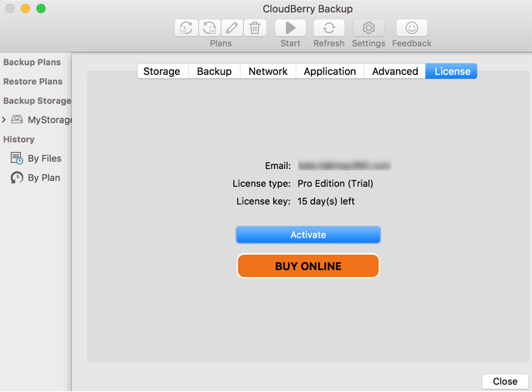This screenshot has width=532, height=392.
Task: Select Restore Plans in the sidebar
Action: 33,82
